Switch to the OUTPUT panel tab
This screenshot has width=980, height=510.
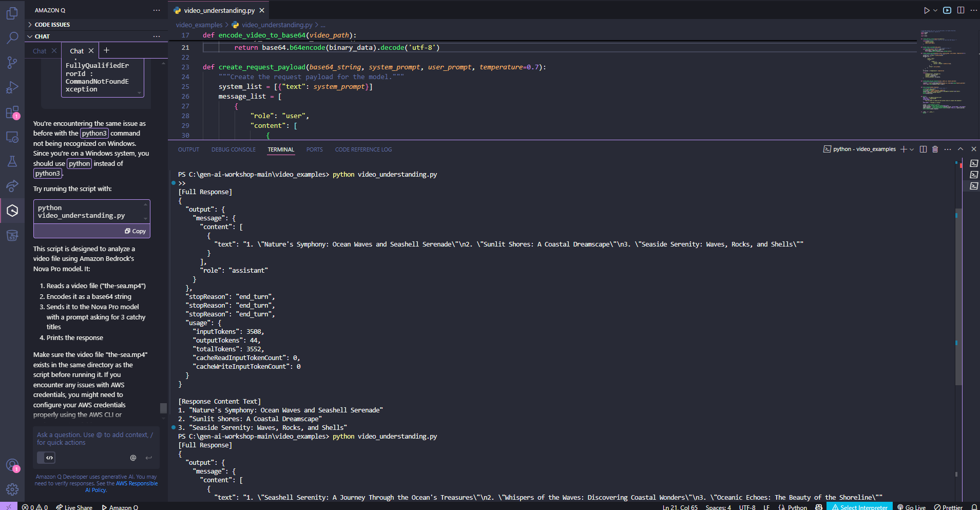[x=188, y=149]
